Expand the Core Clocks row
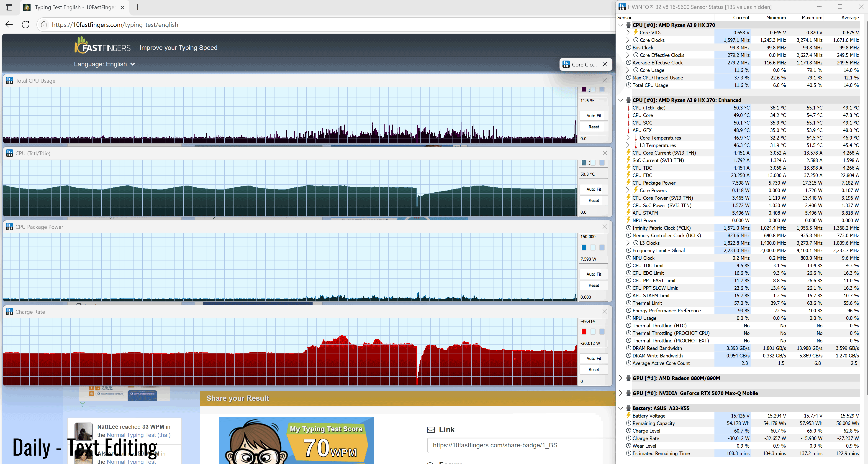868x464 pixels. tap(628, 40)
